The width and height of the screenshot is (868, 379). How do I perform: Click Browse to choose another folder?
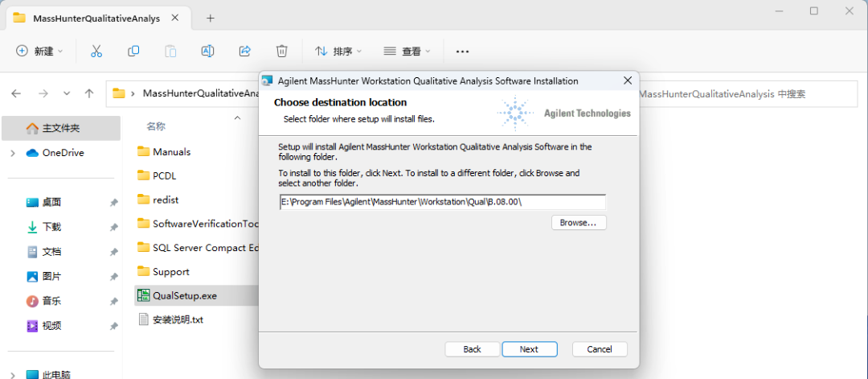click(x=579, y=223)
